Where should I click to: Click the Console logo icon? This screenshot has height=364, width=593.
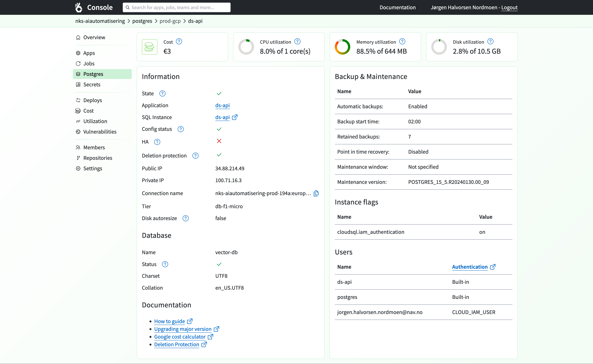coord(79,7)
